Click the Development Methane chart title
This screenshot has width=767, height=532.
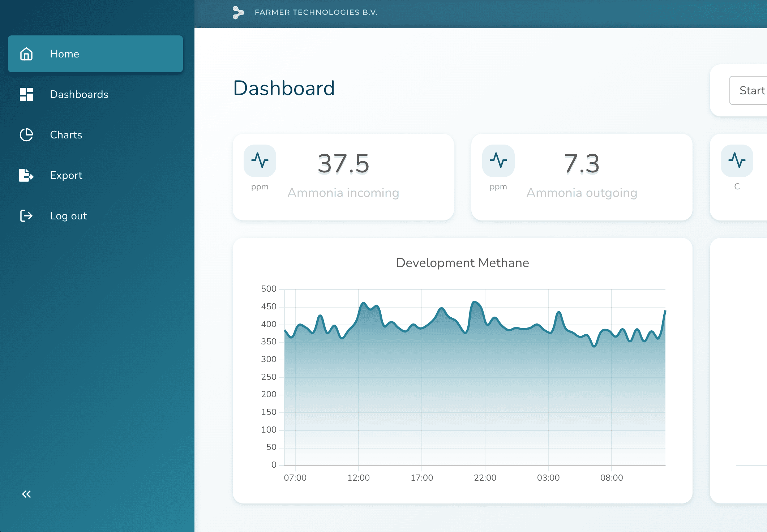[463, 263]
